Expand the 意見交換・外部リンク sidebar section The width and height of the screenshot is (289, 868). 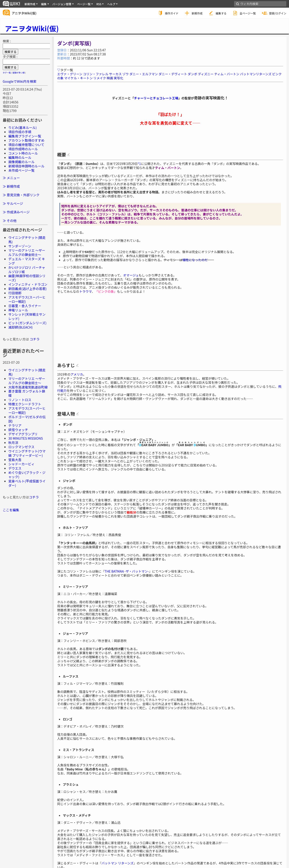pyautogui.click(x=21, y=195)
